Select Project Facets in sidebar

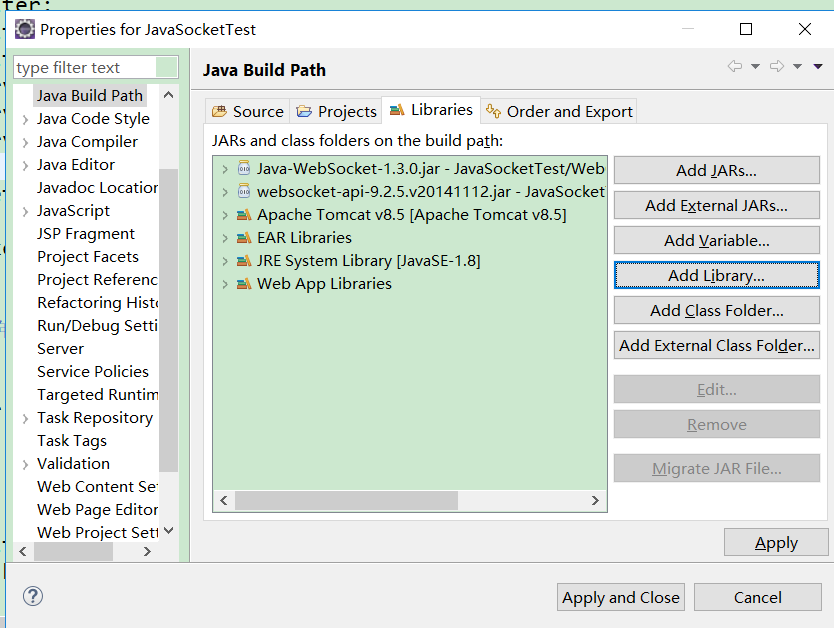coord(88,257)
